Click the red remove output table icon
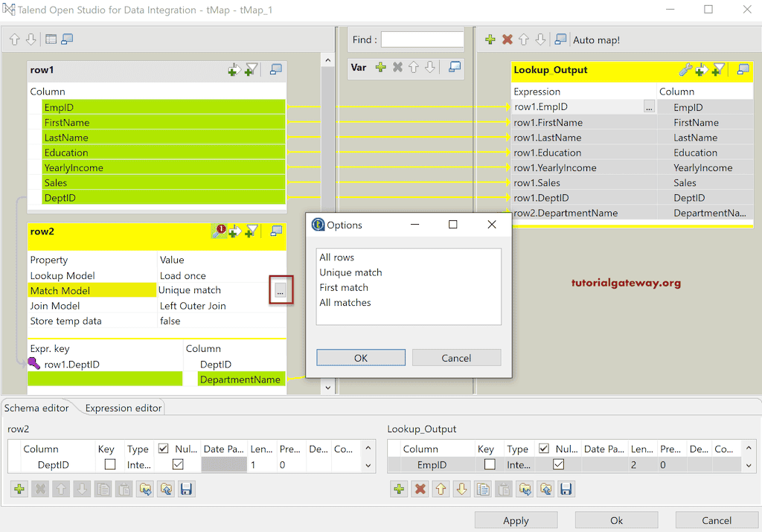The height and width of the screenshot is (532, 762). tap(508, 39)
